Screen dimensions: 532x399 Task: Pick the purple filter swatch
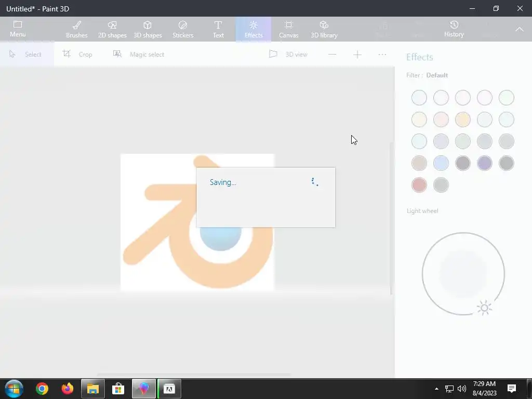485,163
